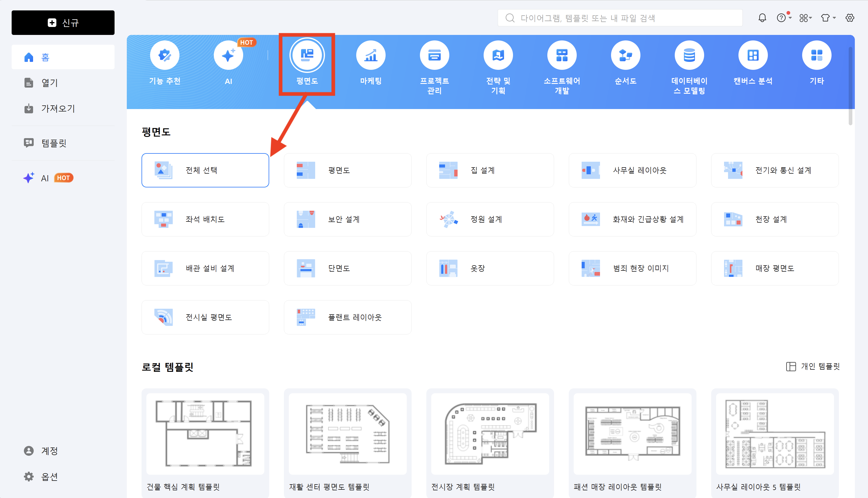Open notifications via the bell icon
Image resolution: width=868 pixels, height=498 pixels.
click(x=762, y=18)
